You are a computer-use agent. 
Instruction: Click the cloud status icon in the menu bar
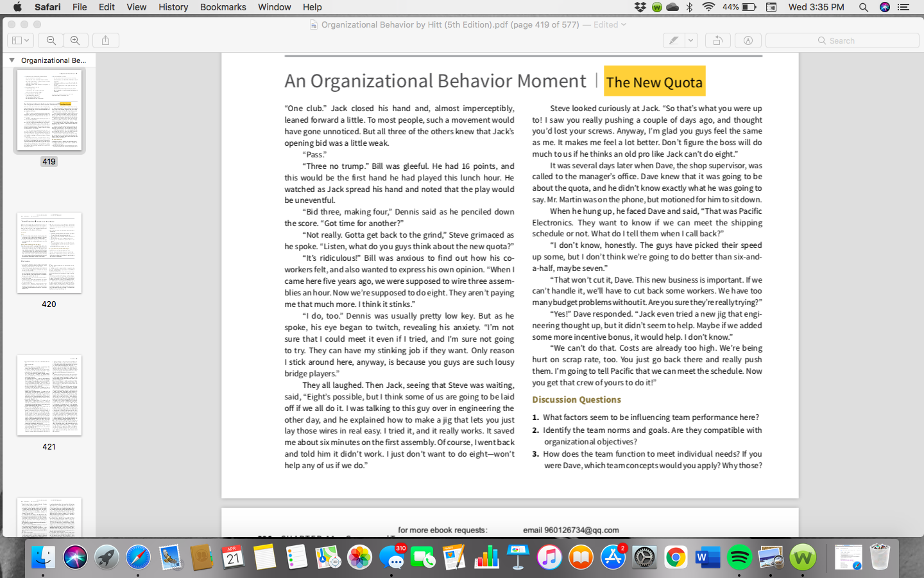pos(672,7)
